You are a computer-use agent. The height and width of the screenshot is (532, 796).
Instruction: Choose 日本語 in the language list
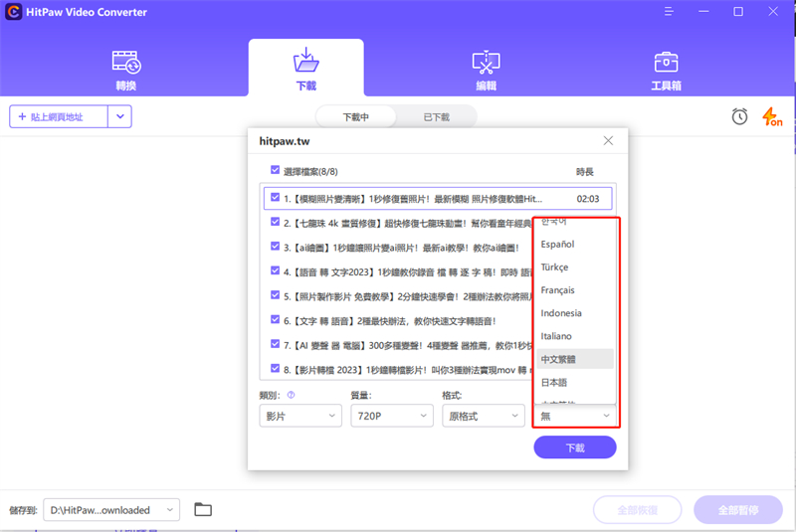[575, 383]
